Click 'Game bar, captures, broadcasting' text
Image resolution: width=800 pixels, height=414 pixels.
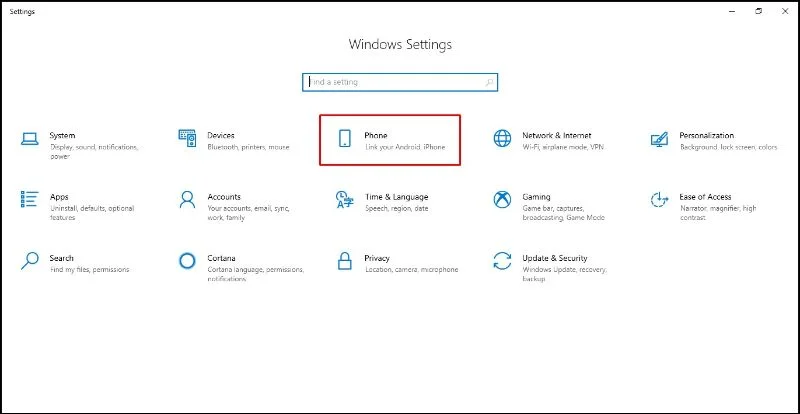(563, 213)
